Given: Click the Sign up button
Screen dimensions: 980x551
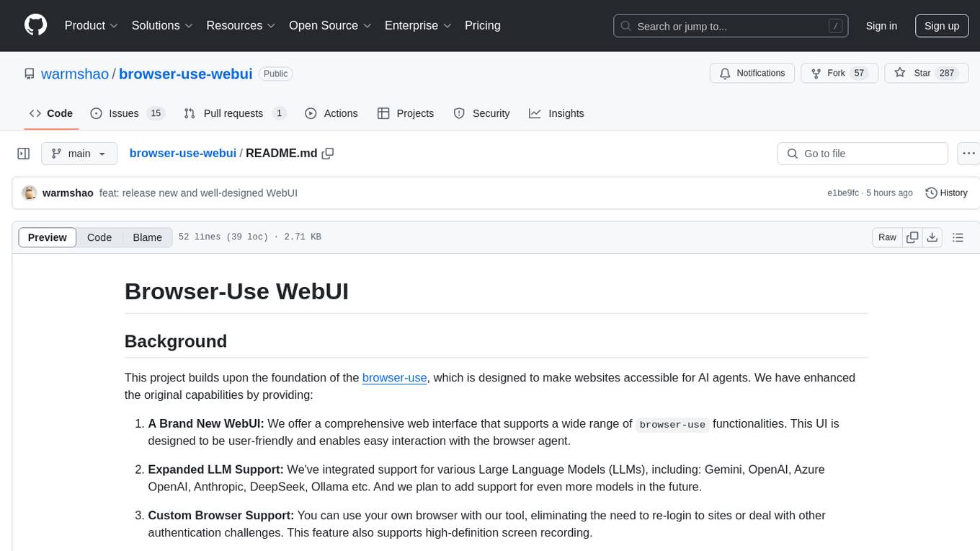Looking at the screenshot, I should point(942,26).
